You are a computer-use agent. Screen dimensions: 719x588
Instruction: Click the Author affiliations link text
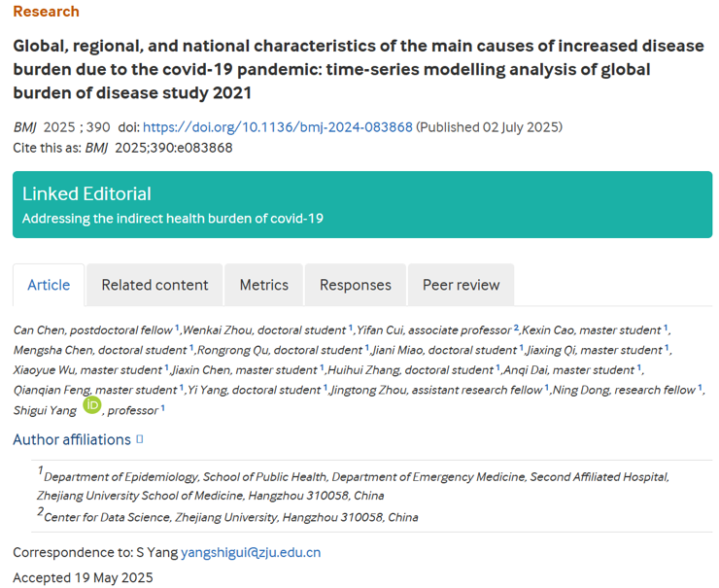pyautogui.click(x=72, y=439)
